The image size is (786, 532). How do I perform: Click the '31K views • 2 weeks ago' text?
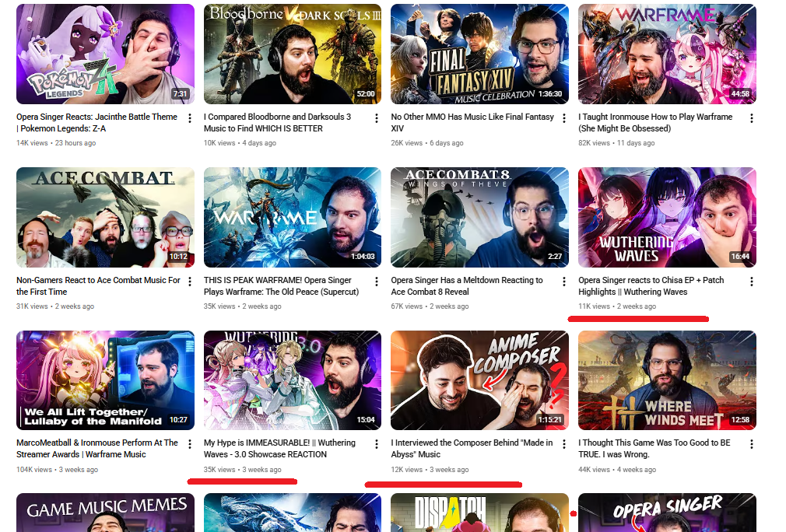[x=55, y=306]
